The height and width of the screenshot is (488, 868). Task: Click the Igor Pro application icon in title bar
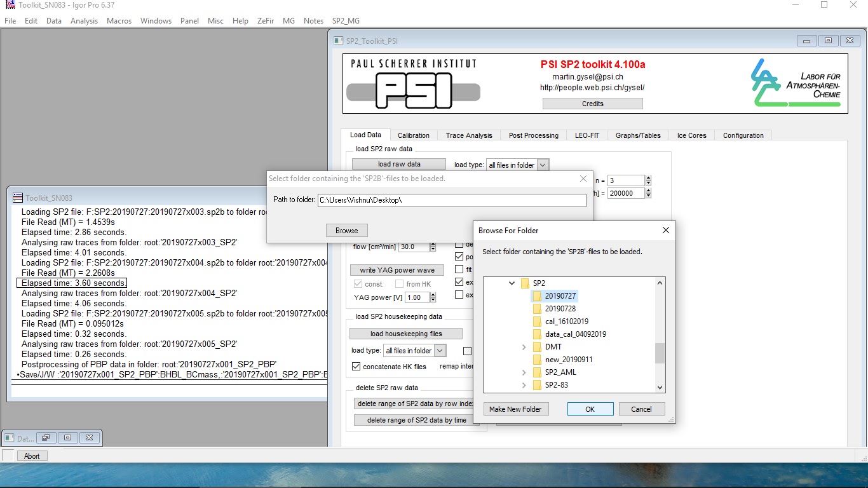tap(10, 5)
